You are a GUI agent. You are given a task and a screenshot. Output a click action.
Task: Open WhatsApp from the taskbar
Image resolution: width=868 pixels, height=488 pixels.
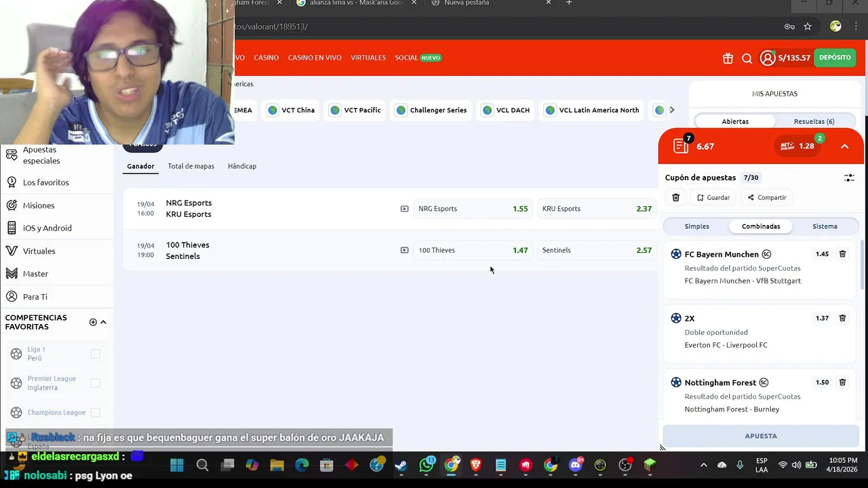point(427,465)
